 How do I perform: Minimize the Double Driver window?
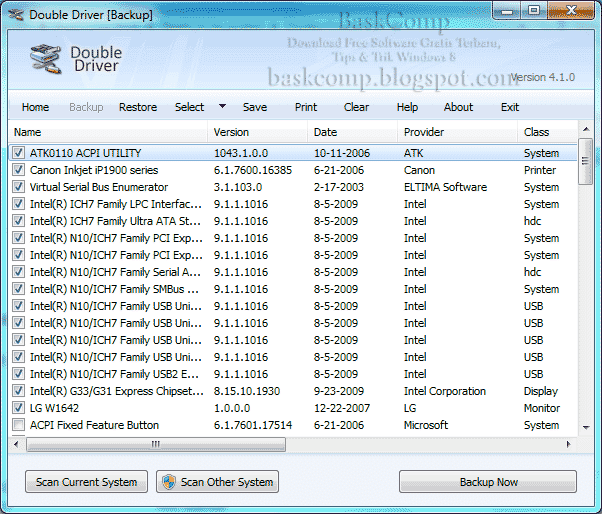coord(507,11)
